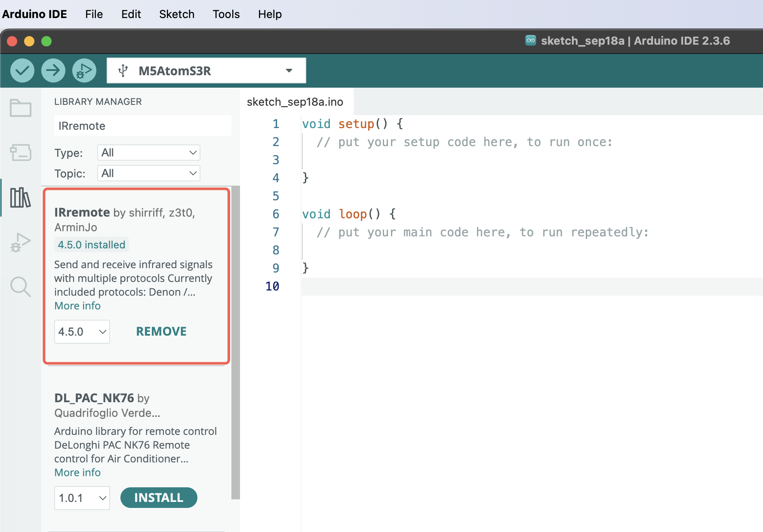Viewport: 763px width, 532px height.
Task: Open the Debug panel in sidebar
Action: 21,242
